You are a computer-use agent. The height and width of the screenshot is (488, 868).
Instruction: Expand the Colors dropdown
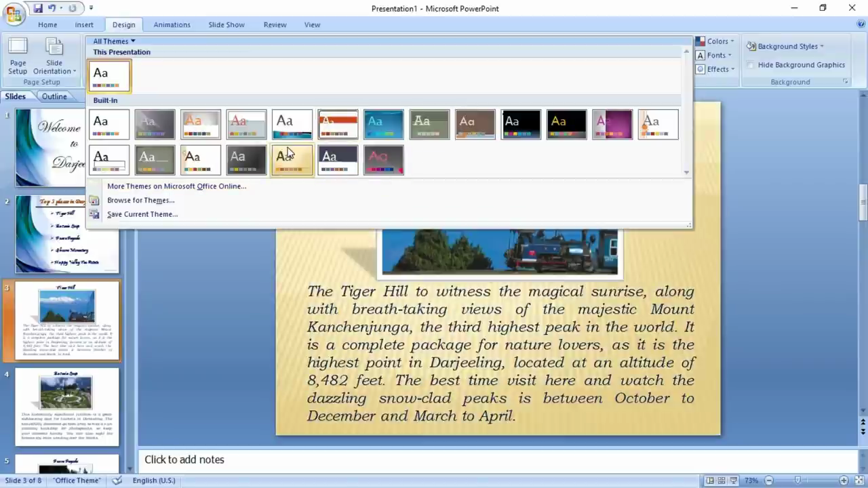pyautogui.click(x=715, y=41)
